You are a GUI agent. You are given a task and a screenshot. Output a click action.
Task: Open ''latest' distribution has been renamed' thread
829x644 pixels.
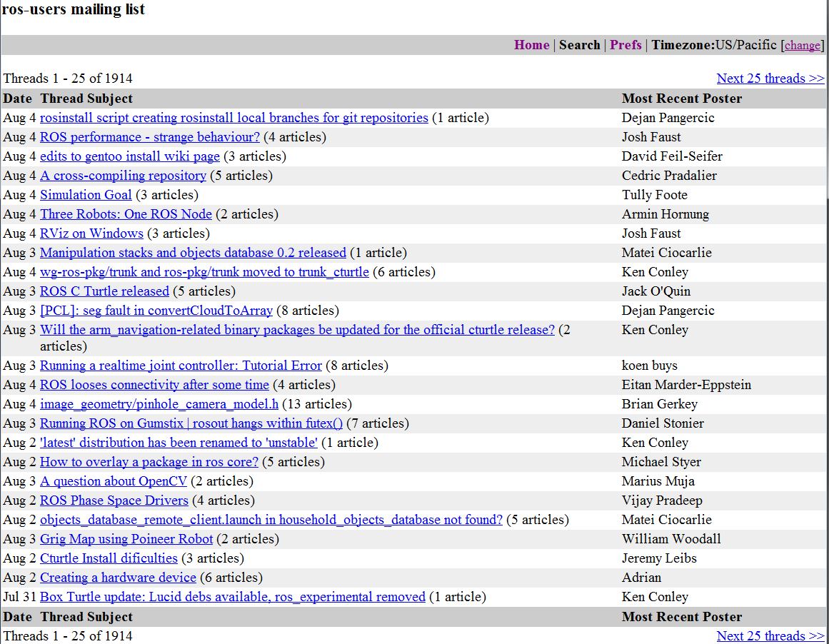coord(179,443)
